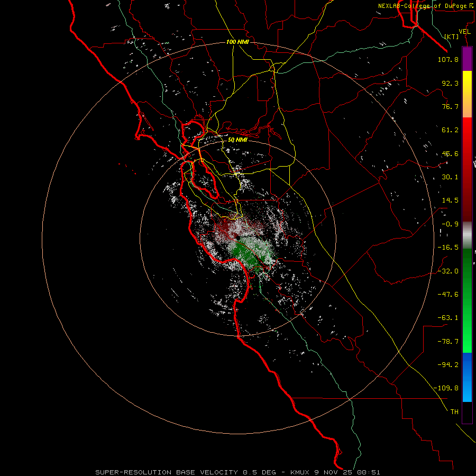Click the 92.3 velocity scale label

[450, 83]
